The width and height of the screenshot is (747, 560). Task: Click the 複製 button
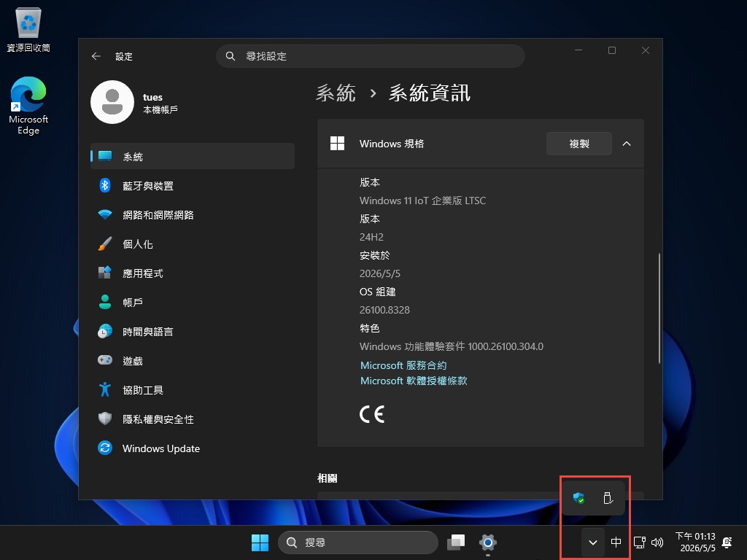point(578,144)
